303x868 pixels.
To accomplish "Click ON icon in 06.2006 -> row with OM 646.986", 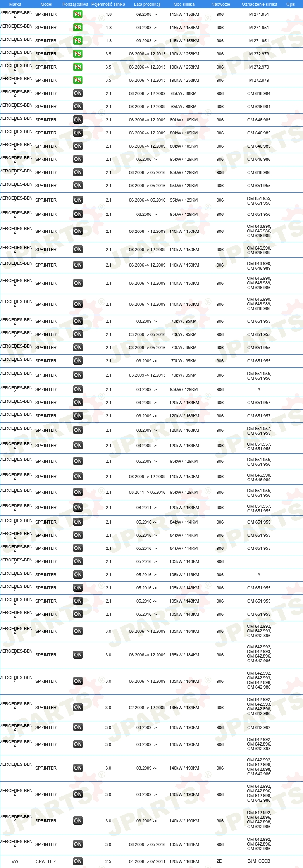I will pos(78,159).
